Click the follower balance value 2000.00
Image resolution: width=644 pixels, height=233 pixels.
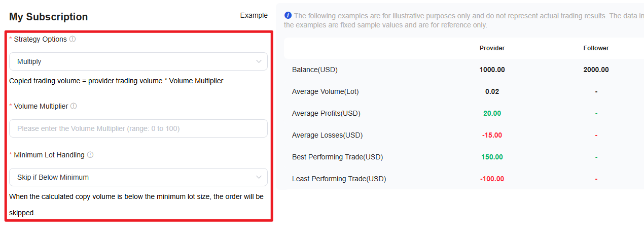pyautogui.click(x=596, y=70)
